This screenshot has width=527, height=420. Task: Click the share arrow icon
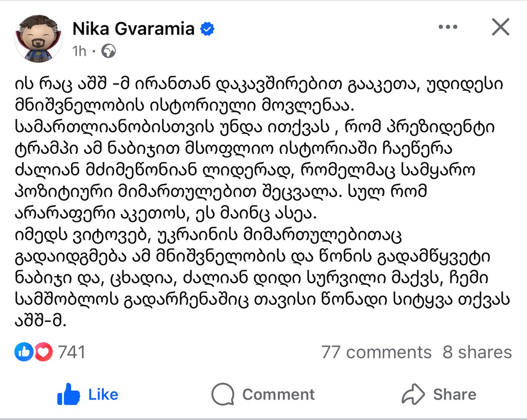point(413,394)
